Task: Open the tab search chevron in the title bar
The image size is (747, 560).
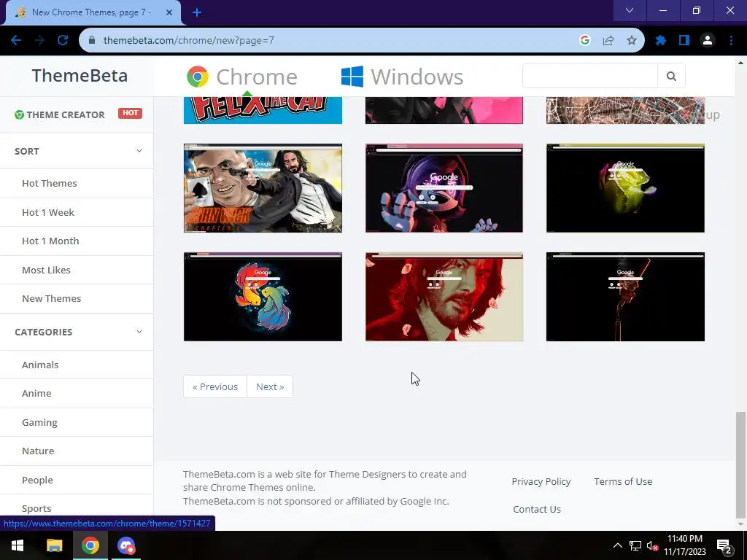Action: click(630, 10)
